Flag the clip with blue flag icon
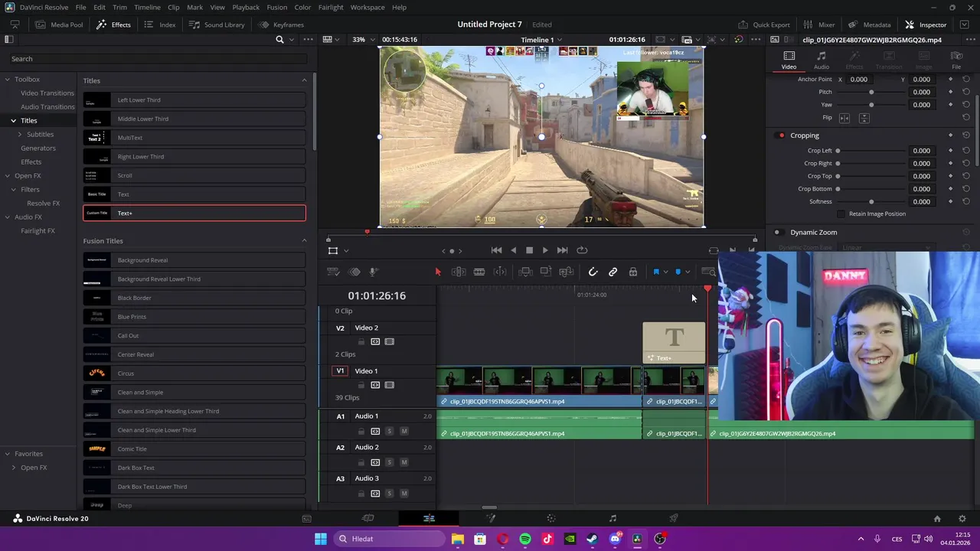Screen dimensions: 980x551 (656, 272)
